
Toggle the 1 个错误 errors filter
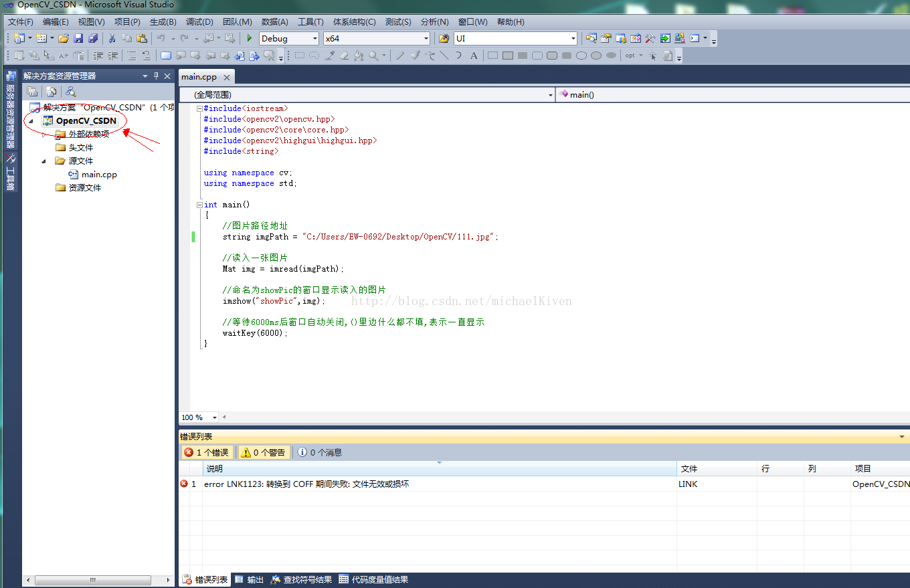click(207, 452)
